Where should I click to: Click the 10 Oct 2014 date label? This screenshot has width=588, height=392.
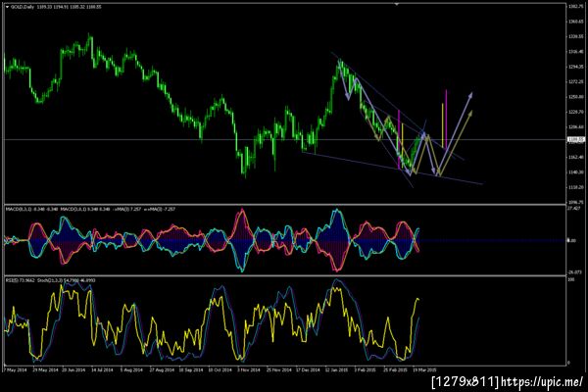(x=220, y=369)
